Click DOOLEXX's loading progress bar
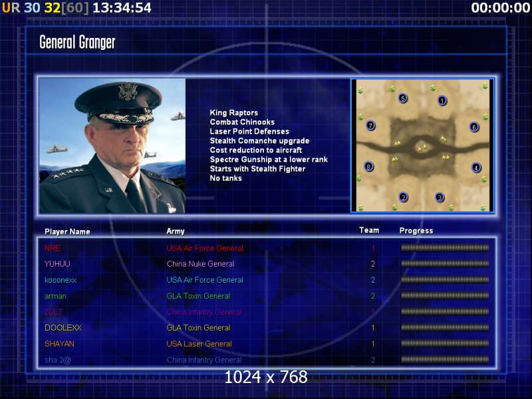532x399 pixels. [x=445, y=327]
